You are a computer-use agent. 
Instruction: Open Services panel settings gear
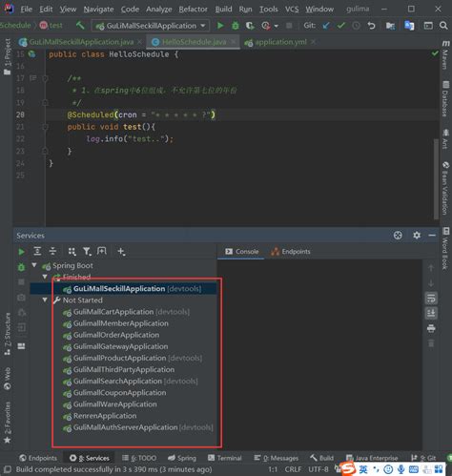pos(417,236)
